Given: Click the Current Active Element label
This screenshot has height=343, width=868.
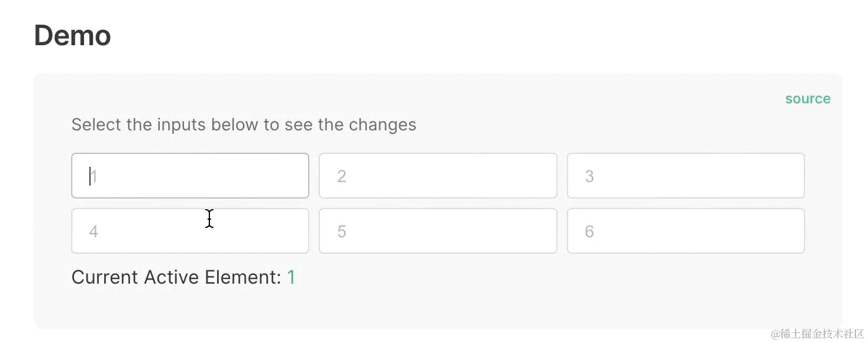Looking at the screenshot, I should coord(176,277).
